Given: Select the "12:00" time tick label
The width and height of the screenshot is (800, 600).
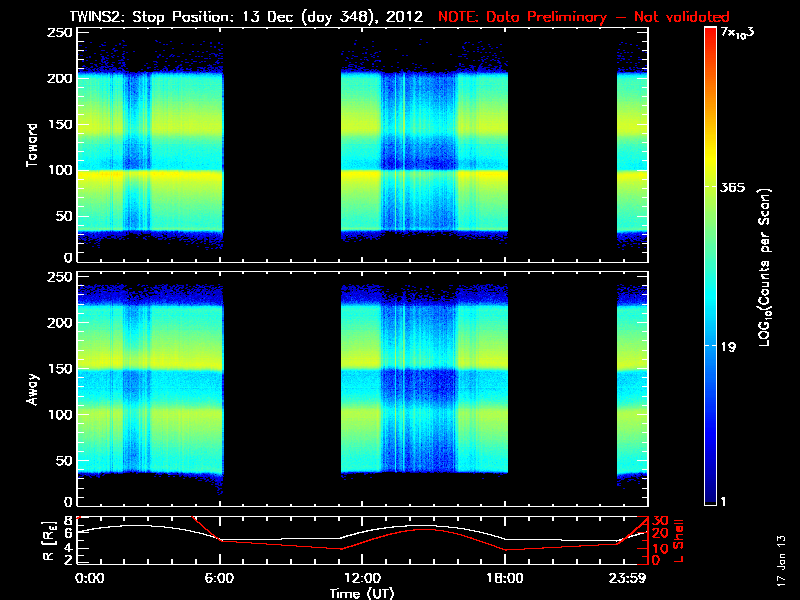Looking at the screenshot, I should point(362,578).
